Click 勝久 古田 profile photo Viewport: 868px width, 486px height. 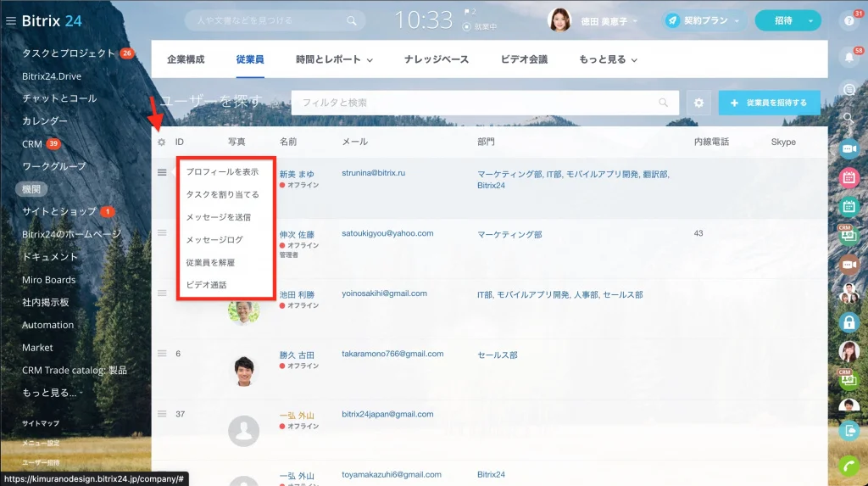coord(243,371)
